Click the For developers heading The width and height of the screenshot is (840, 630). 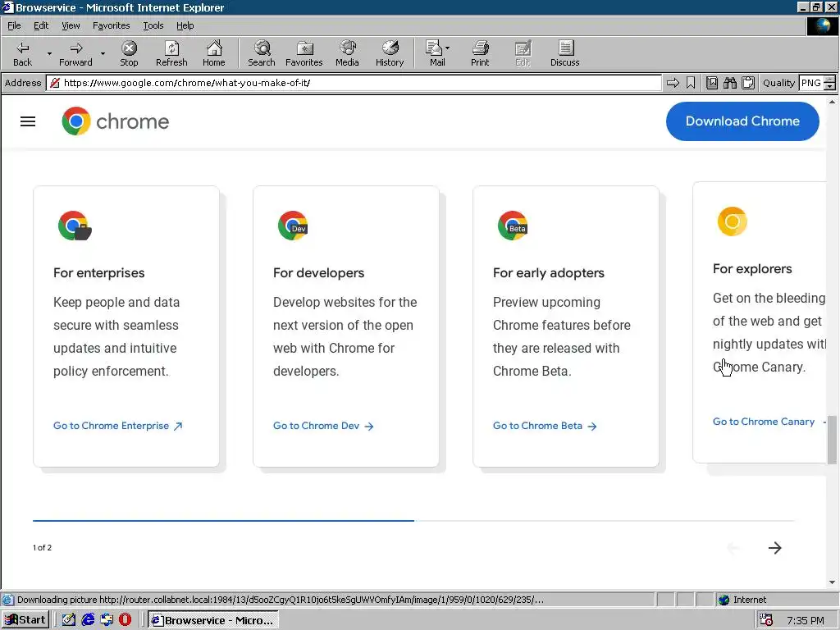tap(319, 272)
